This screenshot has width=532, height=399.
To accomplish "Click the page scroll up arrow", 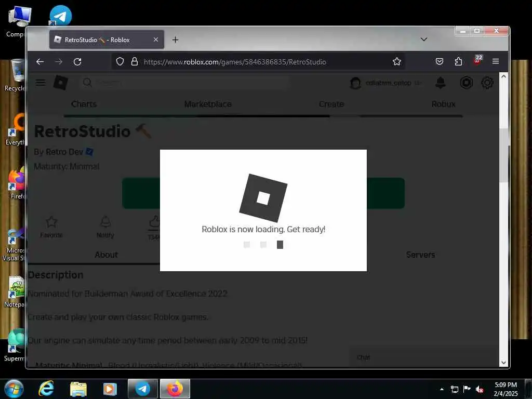I will (x=503, y=77).
